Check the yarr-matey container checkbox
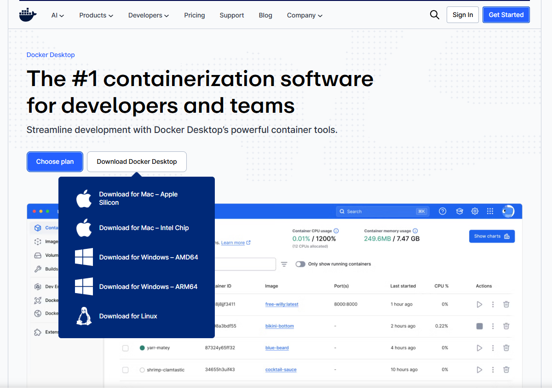The image size is (552, 392). tap(125, 348)
